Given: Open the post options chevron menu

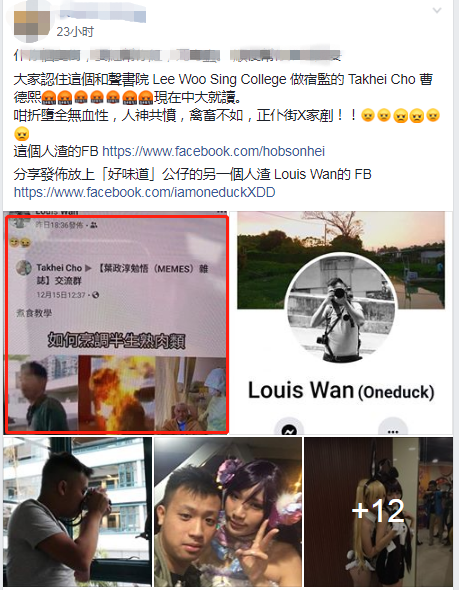Looking at the screenshot, I should (437, 11).
